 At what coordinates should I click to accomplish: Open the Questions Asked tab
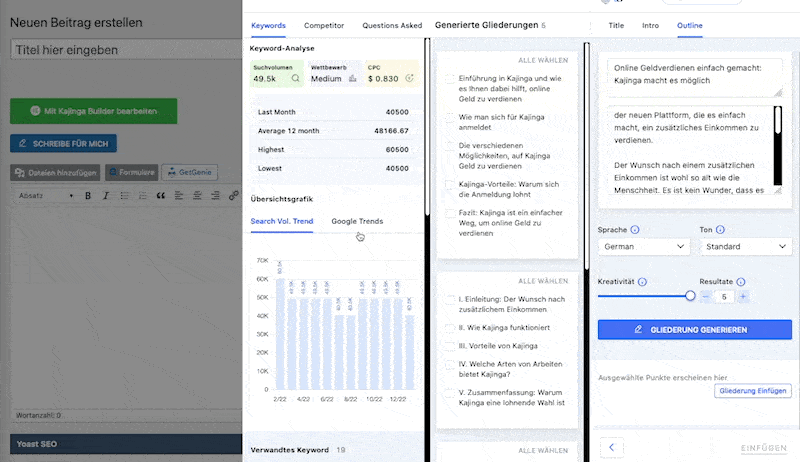pos(392,25)
